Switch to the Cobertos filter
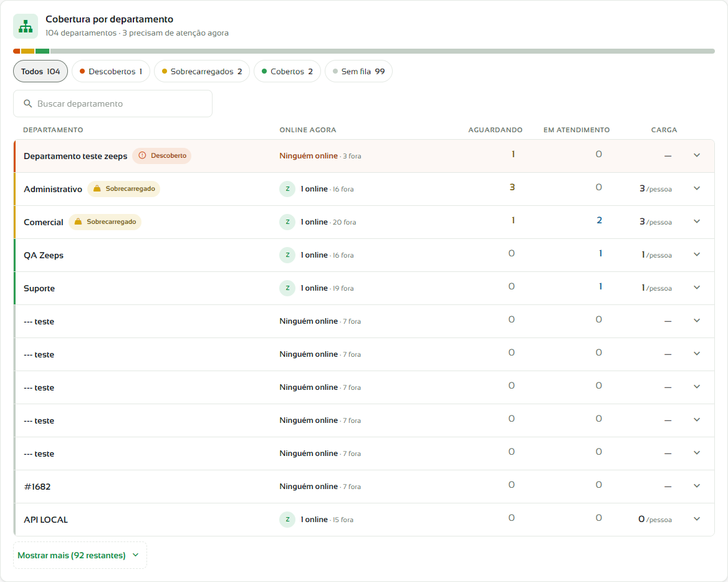The width and height of the screenshot is (728, 582). tap(287, 71)
